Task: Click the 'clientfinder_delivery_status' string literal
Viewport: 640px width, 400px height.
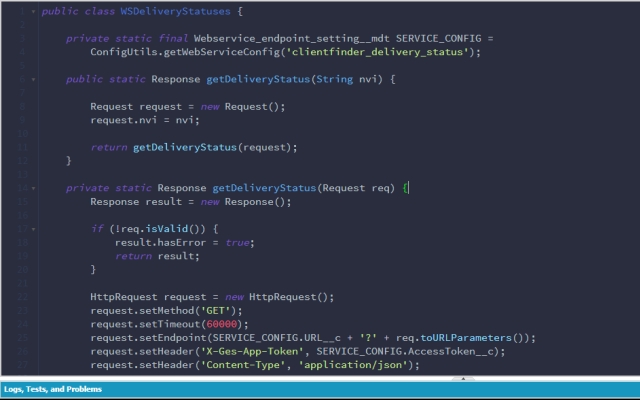Action: 378,52
